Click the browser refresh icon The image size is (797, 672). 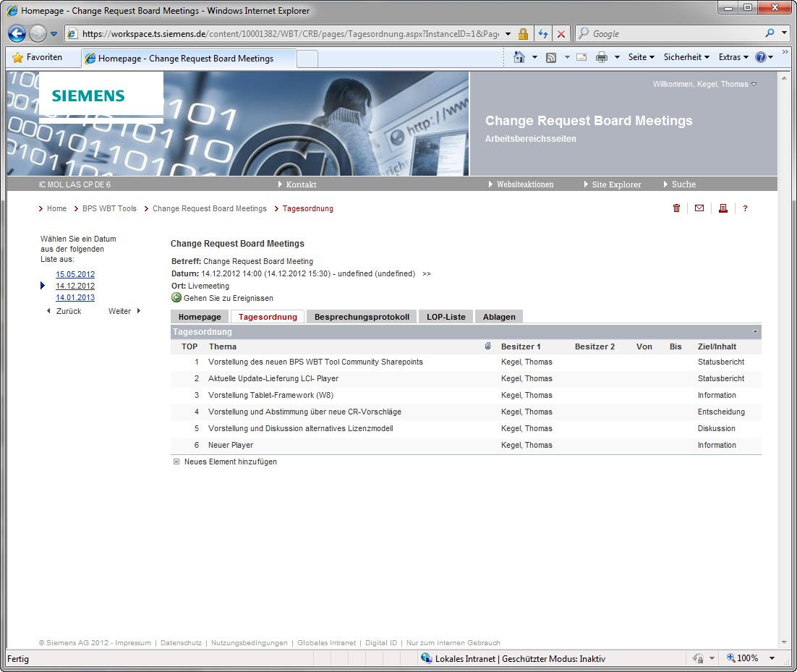click(x=542, y=34)
